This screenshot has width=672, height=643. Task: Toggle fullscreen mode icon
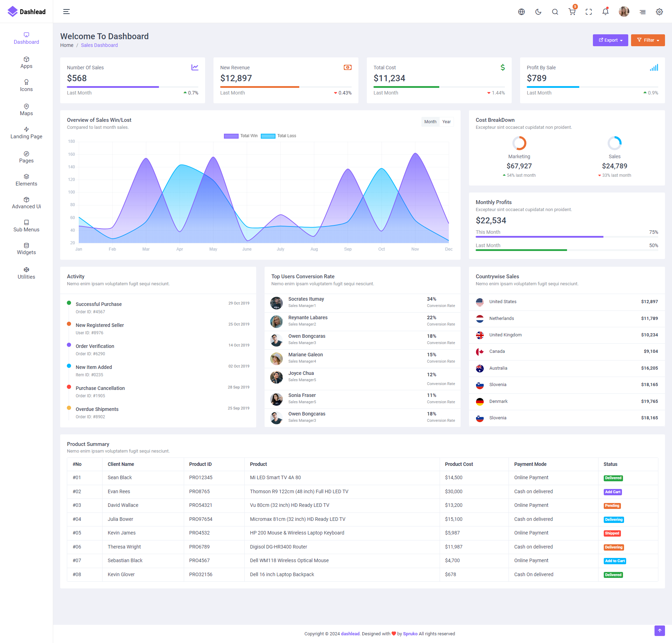click(x=589, y=12)
